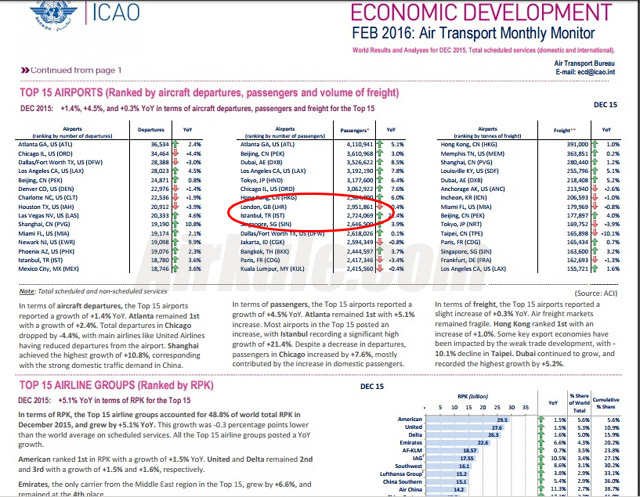
Task: Click green up arrow in Atlanta departures row
Action: 176,144
